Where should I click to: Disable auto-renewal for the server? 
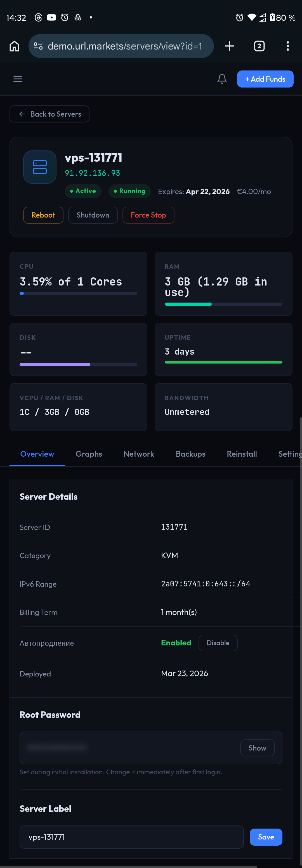pos(218,643)
